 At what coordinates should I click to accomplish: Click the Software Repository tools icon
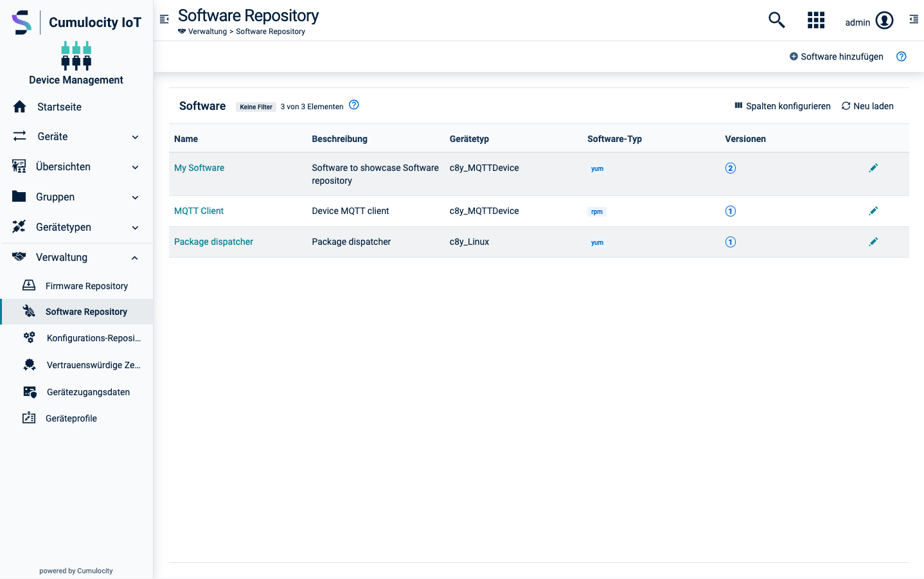(29, 311)
